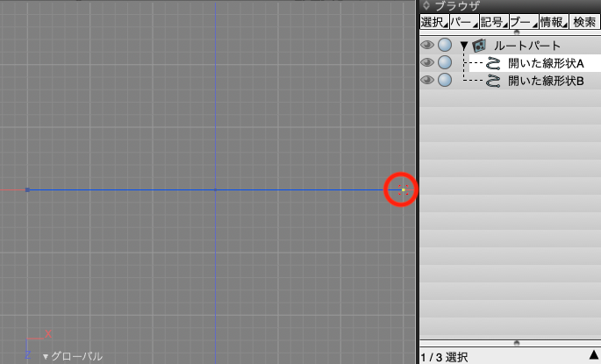Click the up arrow at browser bottom
601x364 pixels.
tap(593, 355)
